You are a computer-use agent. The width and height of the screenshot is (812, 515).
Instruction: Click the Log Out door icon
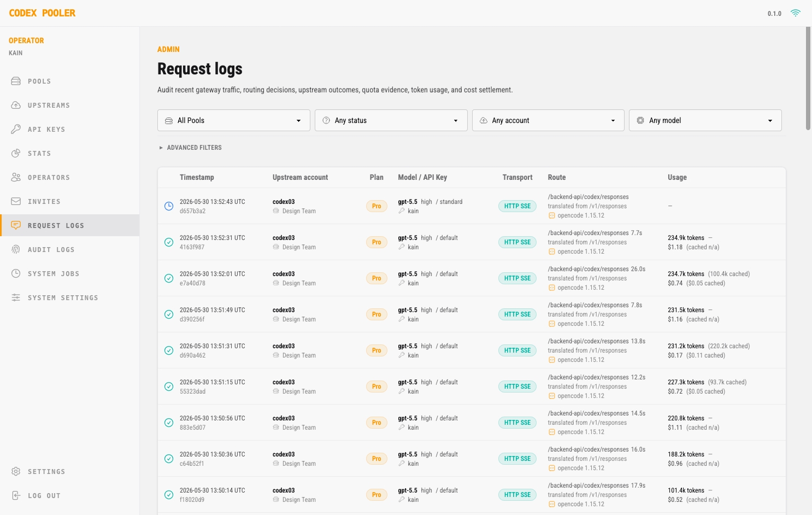[16, 495]
